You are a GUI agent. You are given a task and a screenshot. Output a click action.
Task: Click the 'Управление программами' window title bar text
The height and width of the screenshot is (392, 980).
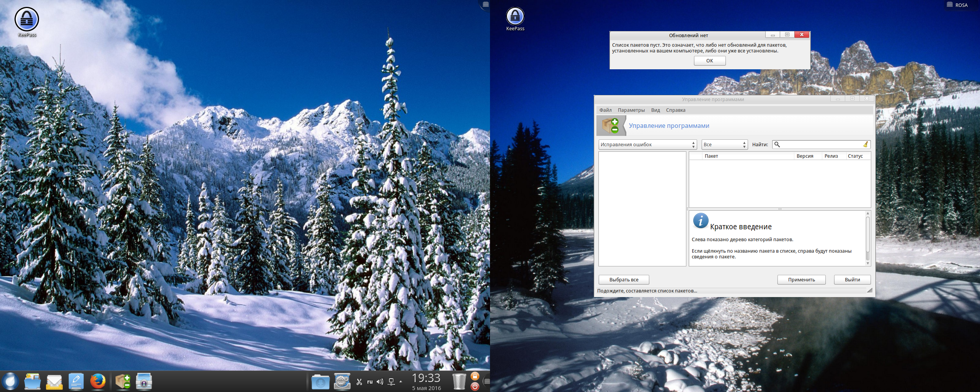pyautogui.click(x=713, y=100)
